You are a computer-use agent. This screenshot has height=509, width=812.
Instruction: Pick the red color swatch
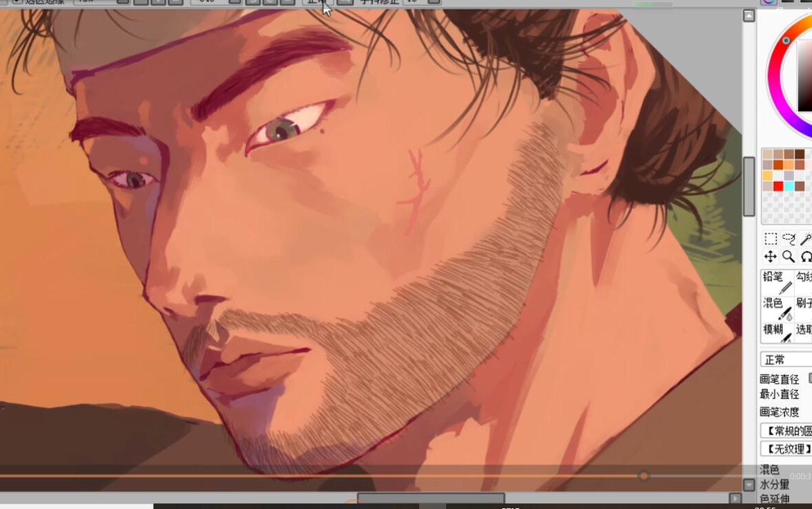[778, 187]
